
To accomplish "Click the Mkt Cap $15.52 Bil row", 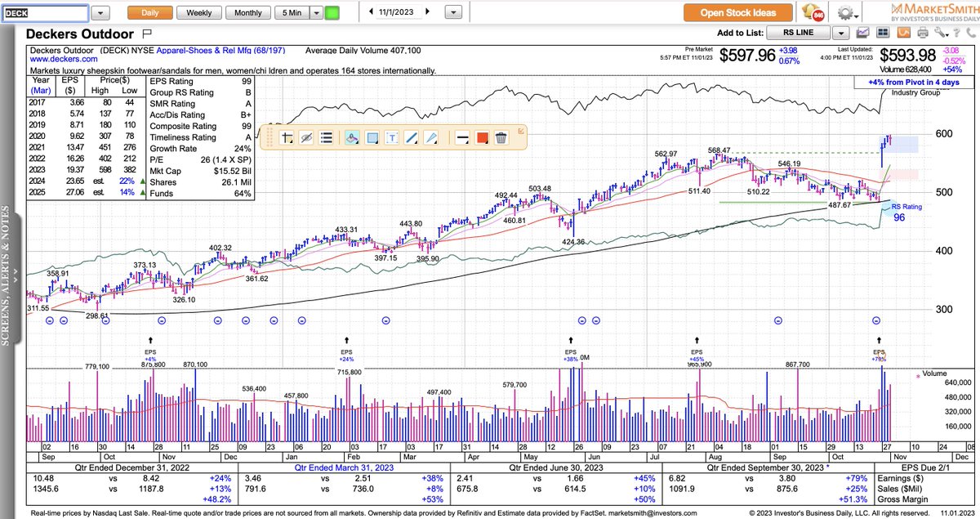I will tap(201, 172).
